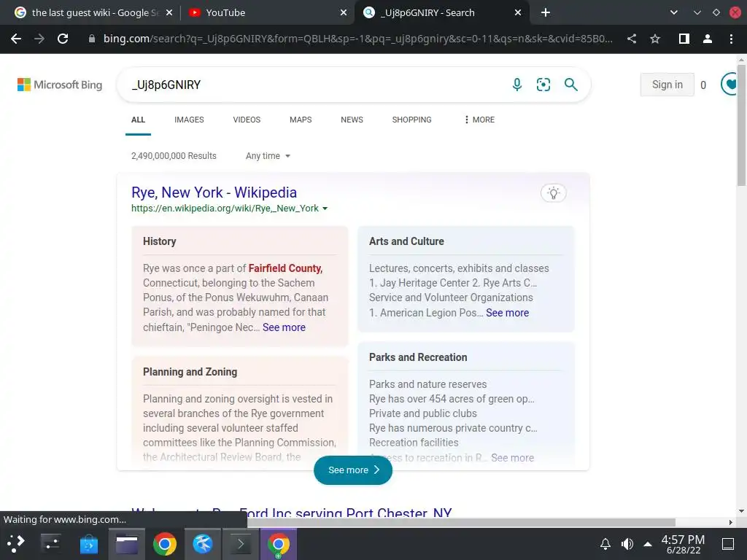Viewport: 747px width, 560px height.
Task: Open the Bing Rewards heart icon
Action: [x=729, y=85]
